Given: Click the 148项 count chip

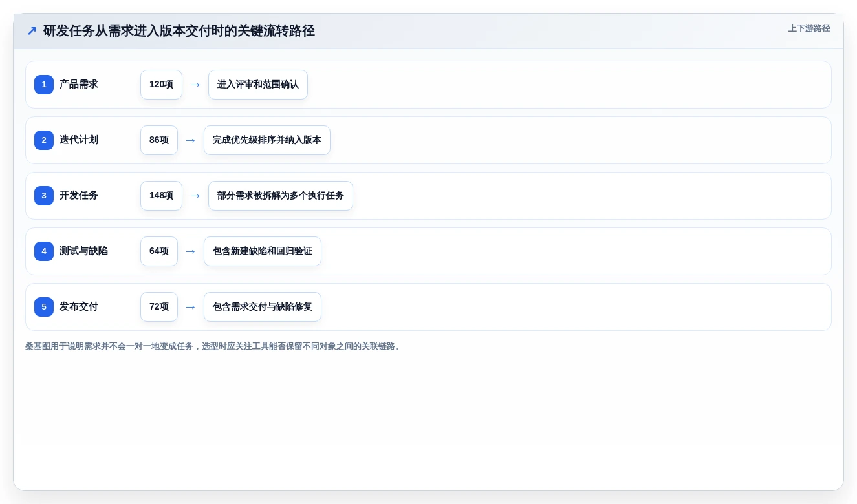Looking at the screenshot, I should click(161, 196).
